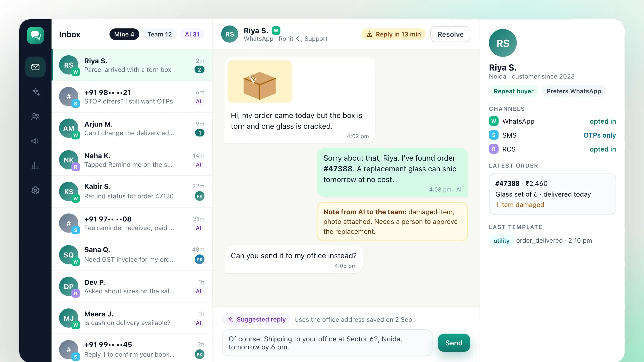Open the Settings gear icon in sidebar

(x=35, y=190)
